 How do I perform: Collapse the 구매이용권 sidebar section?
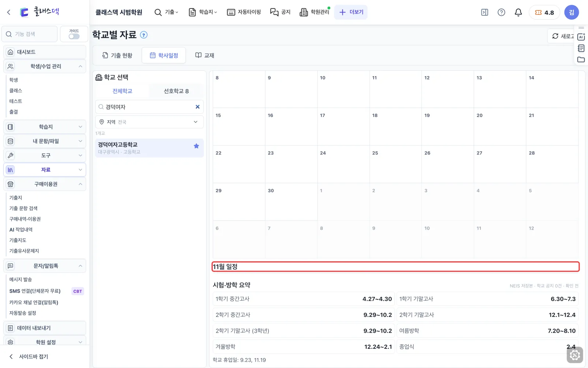point(45,184)
